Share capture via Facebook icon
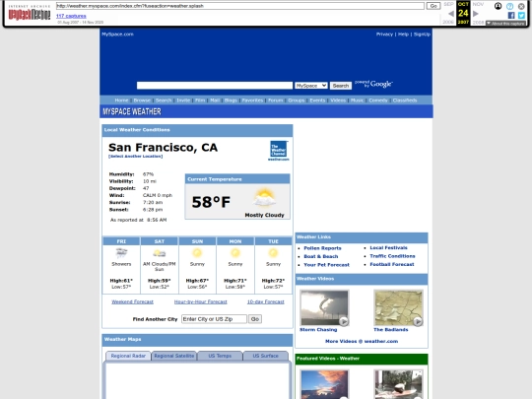The width and height of the screenshot is (532, 399). [x=511, y=15]
